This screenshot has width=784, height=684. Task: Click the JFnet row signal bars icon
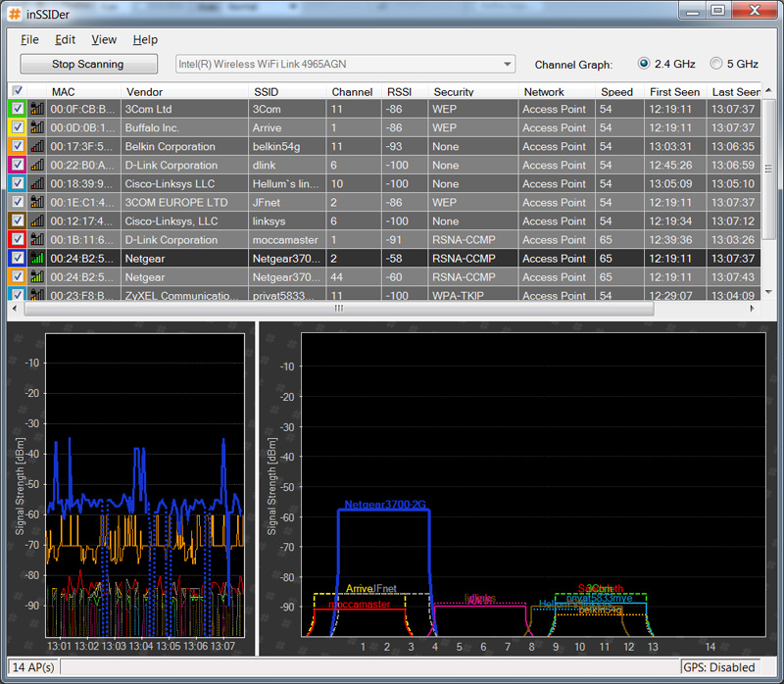tap(38, 203)
